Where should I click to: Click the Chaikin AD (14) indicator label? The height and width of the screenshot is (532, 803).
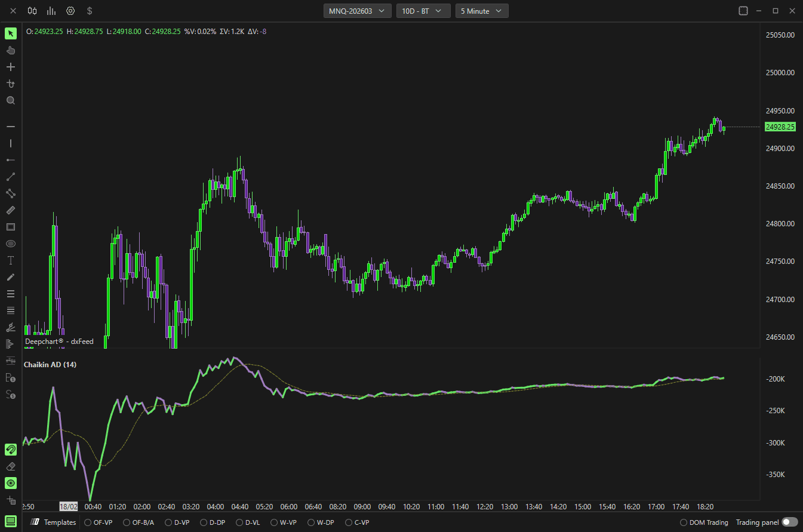point(50,364)
